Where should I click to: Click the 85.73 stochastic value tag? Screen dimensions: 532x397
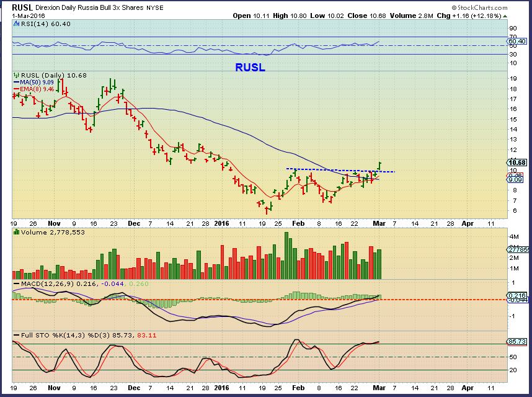(517, 341)
